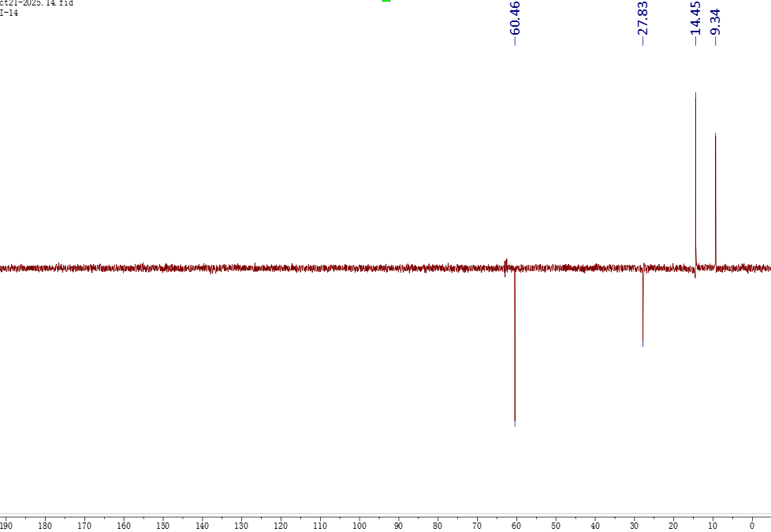
Task: Click the 60.46 peak label
Action: point(515,19)
